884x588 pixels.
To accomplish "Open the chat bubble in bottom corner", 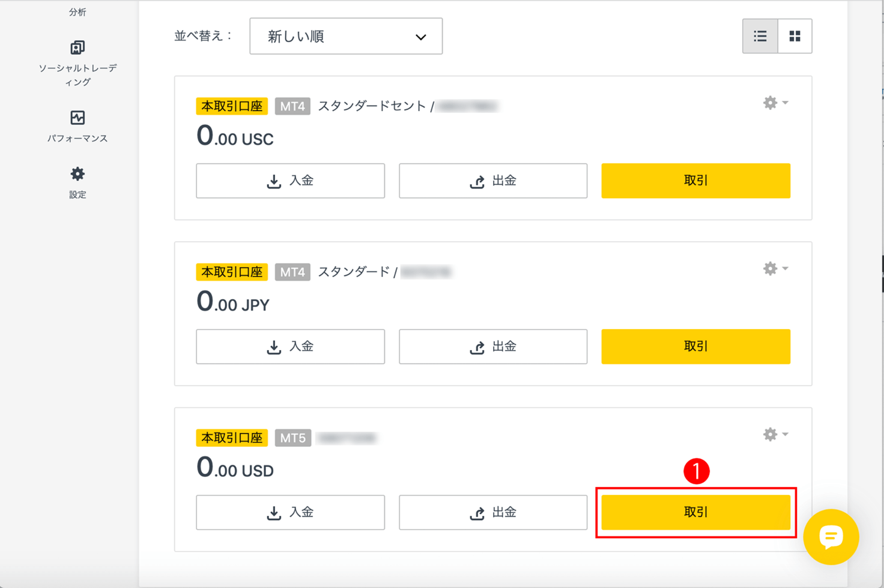I will 831,538.
